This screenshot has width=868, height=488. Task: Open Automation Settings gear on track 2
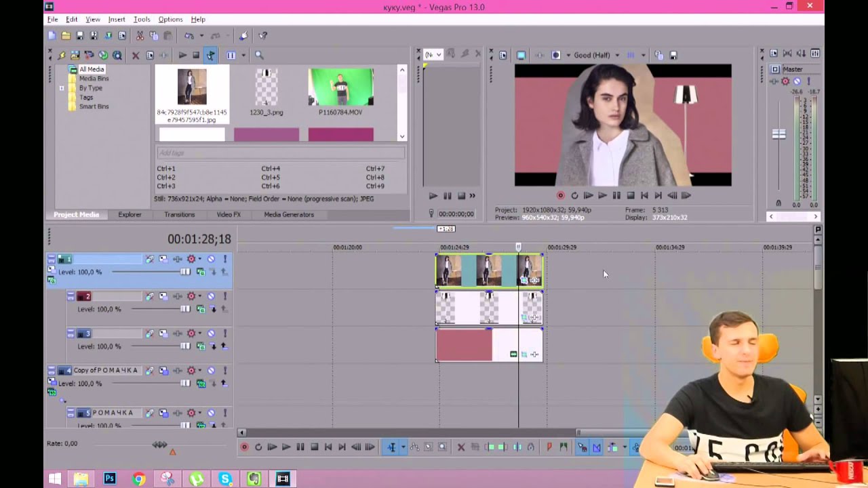click(191, 296)
